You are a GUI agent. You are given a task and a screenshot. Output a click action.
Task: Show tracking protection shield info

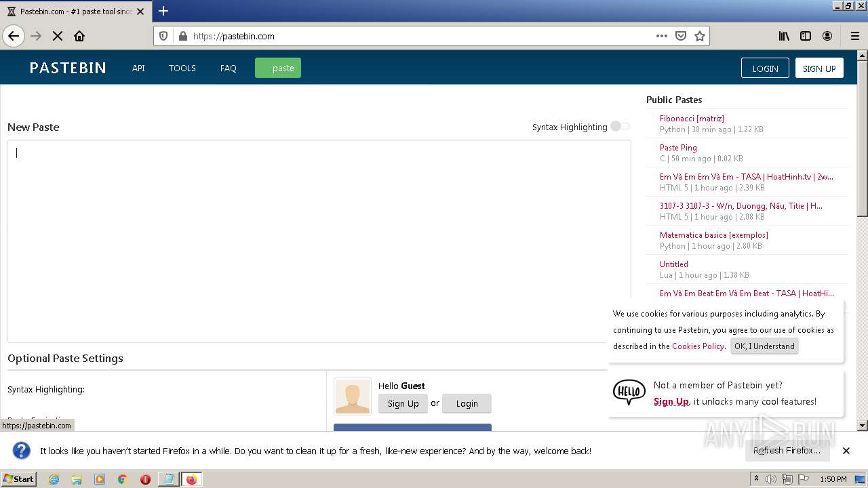pyautogui.click(x=163, y=36)
